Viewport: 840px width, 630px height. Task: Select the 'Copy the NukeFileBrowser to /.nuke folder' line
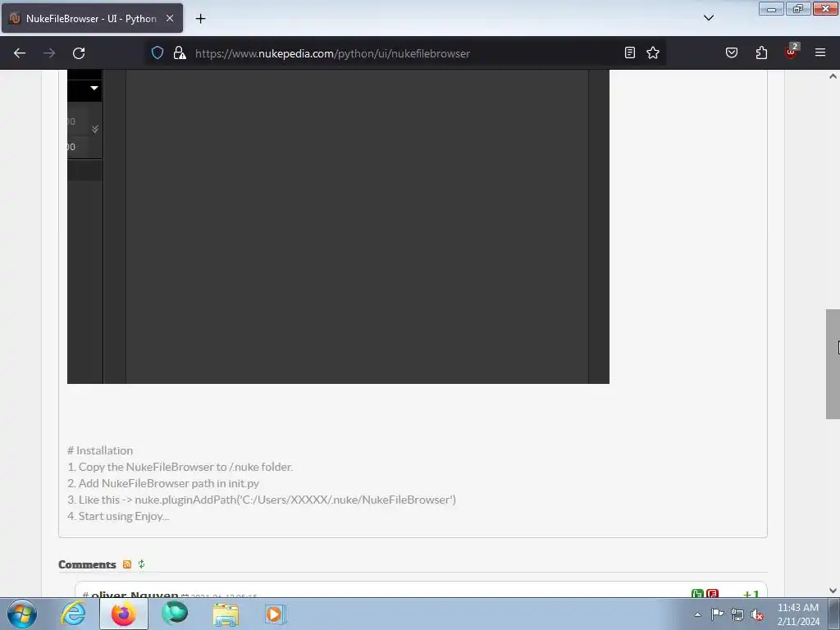click(x=180, y=467)
